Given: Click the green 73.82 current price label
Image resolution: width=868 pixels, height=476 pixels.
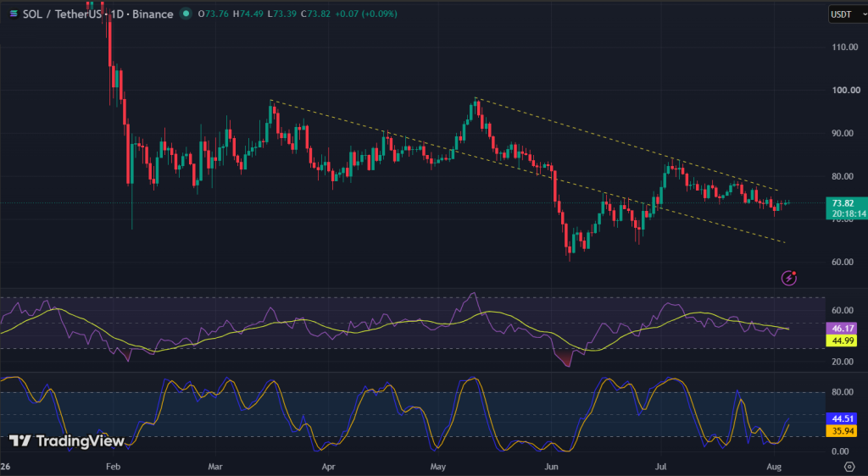Looking at the screenshot, I should click(x=843, y=203).
